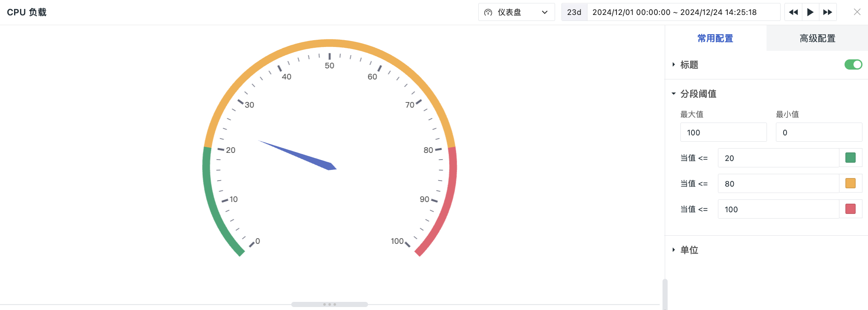Open the green threshold color swatch

850,158
